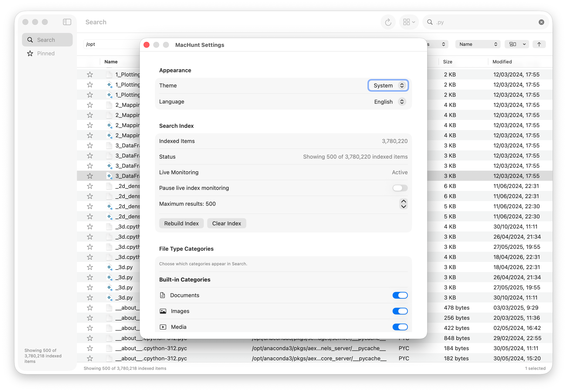Viewport: 567px width, 392px height.
Task: Open the Language dropdown
Action: click(x=390, y=102)
